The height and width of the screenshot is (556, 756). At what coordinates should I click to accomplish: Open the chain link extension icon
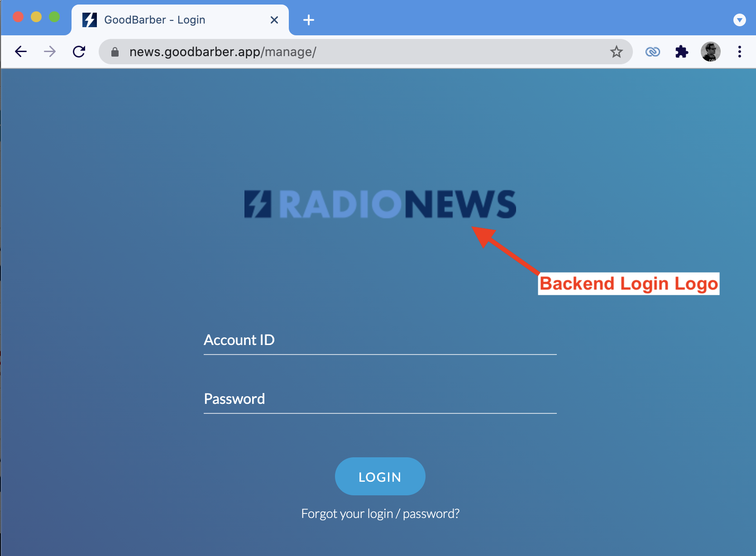click(x=652, y=52)
